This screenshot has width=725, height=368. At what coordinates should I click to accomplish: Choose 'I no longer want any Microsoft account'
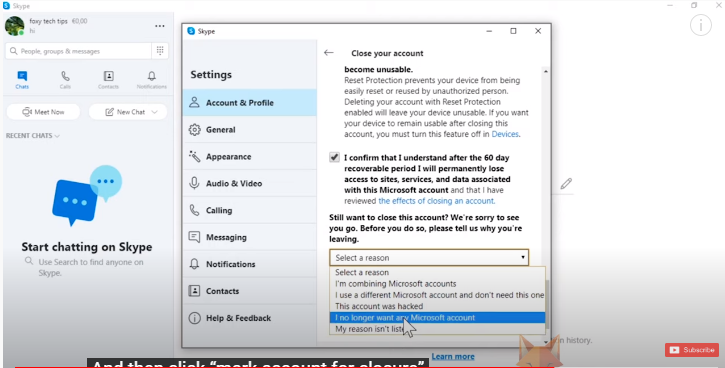pos(437,318)
